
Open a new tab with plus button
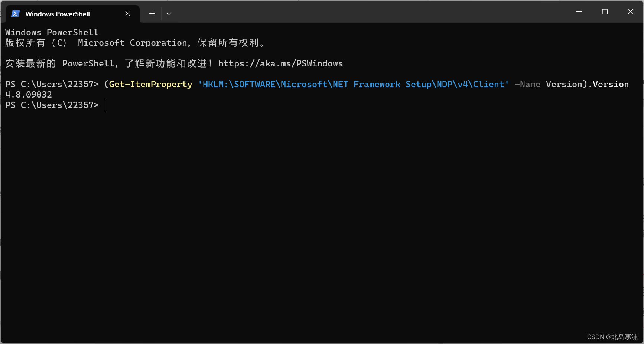click(152, 14)
